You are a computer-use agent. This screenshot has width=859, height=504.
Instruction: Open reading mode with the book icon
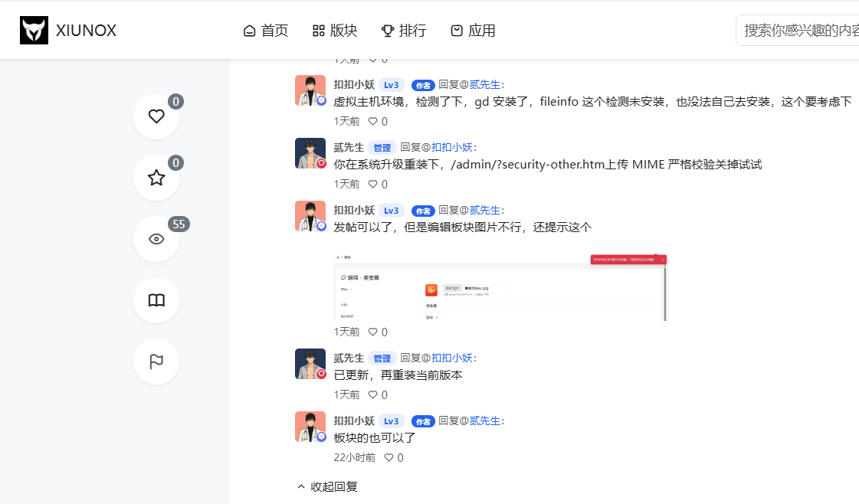156,300
